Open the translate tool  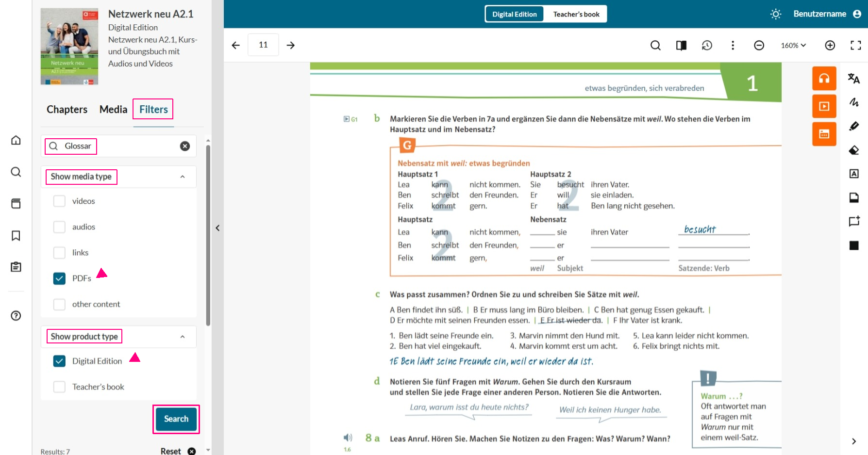[x=854, y=79]
